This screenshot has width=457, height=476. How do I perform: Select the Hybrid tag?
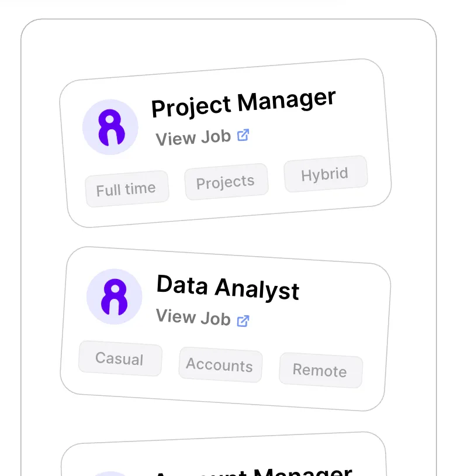click(326, 174)
